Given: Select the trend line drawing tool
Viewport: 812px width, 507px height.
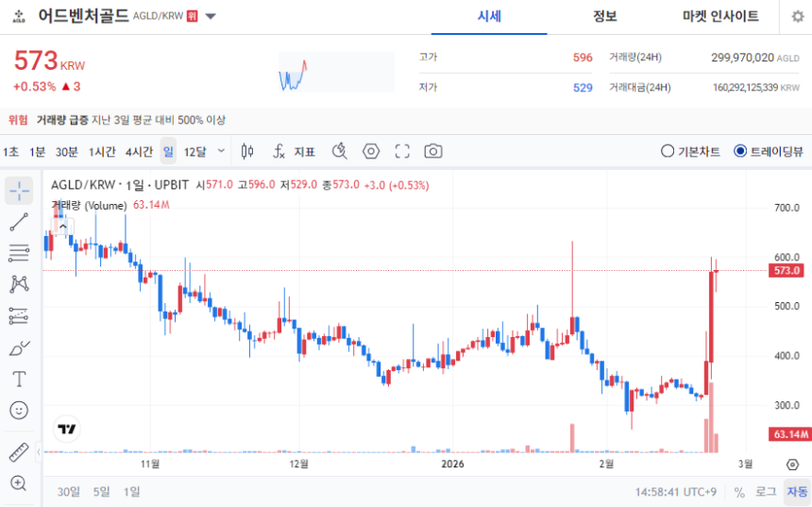Looking at the screenshot, I should [x=19, y=222].
